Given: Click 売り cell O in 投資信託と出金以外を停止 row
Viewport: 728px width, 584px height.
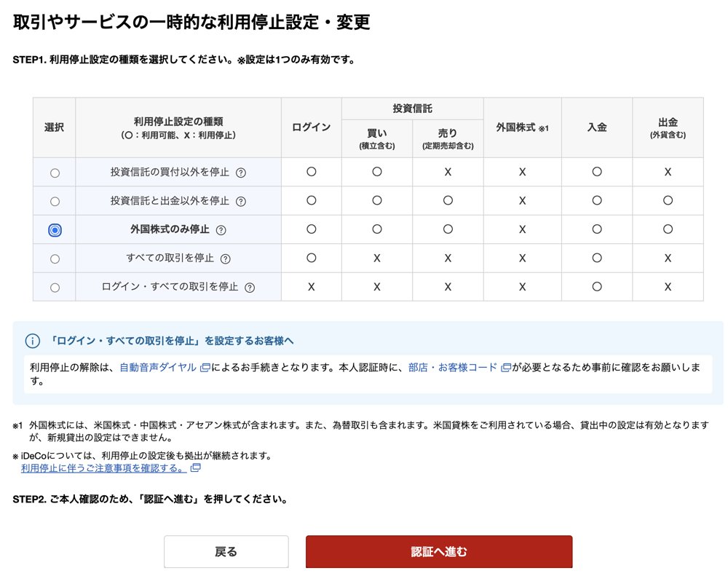Looking at the screenshot, I should (x=448, y=200).
